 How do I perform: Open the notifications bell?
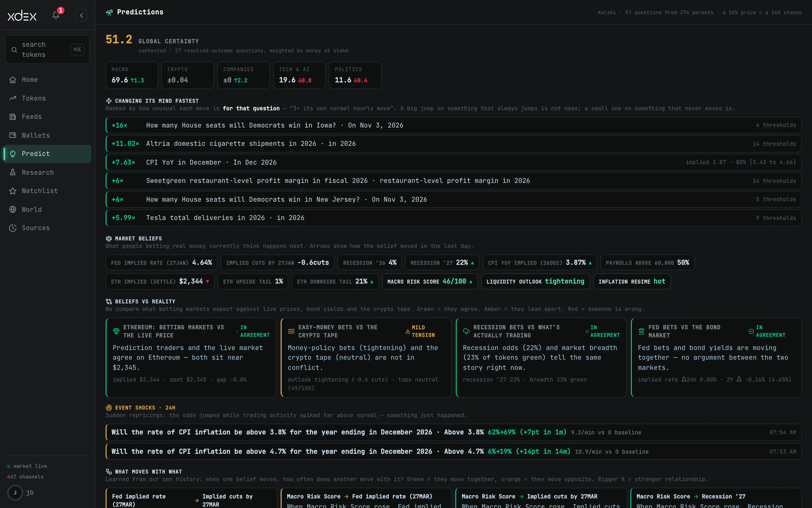[x=56, y=15]
